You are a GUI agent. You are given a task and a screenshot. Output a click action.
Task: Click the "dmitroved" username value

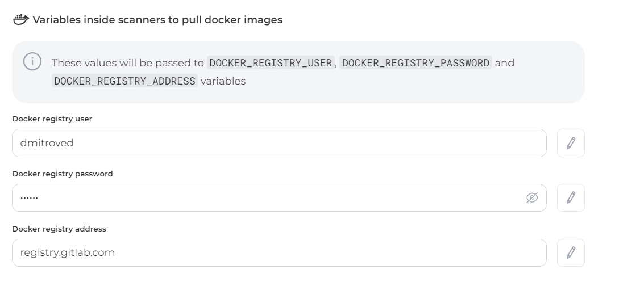point(47,143)
